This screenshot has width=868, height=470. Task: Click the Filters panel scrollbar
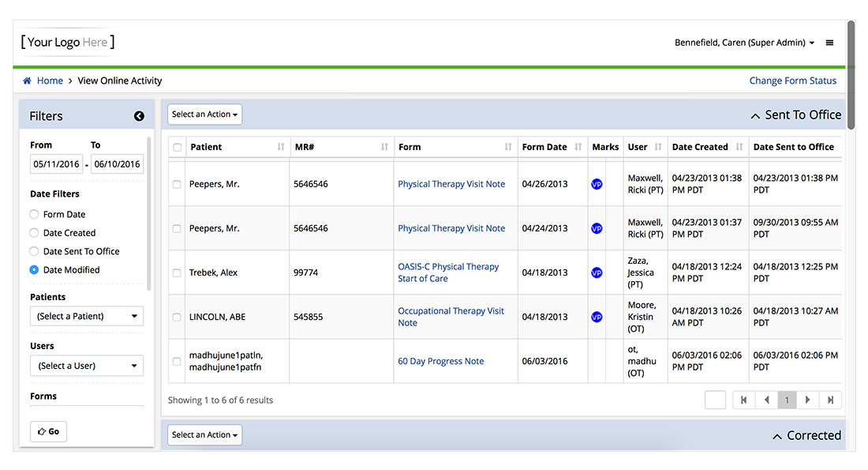[148, 213]
